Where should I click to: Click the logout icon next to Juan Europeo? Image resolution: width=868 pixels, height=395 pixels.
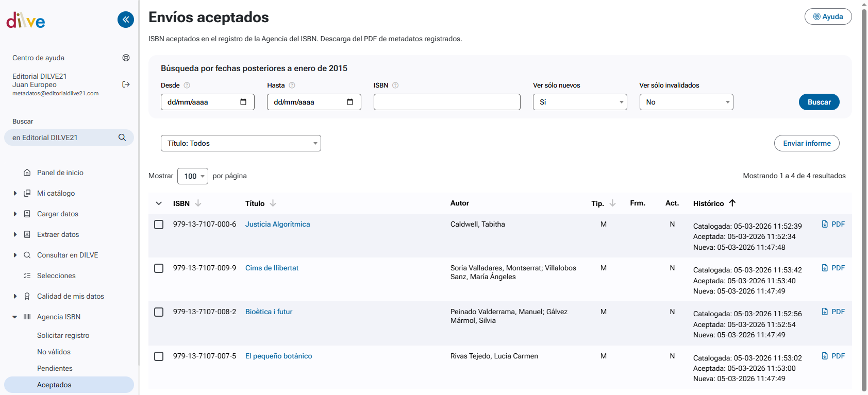(126, 84)
